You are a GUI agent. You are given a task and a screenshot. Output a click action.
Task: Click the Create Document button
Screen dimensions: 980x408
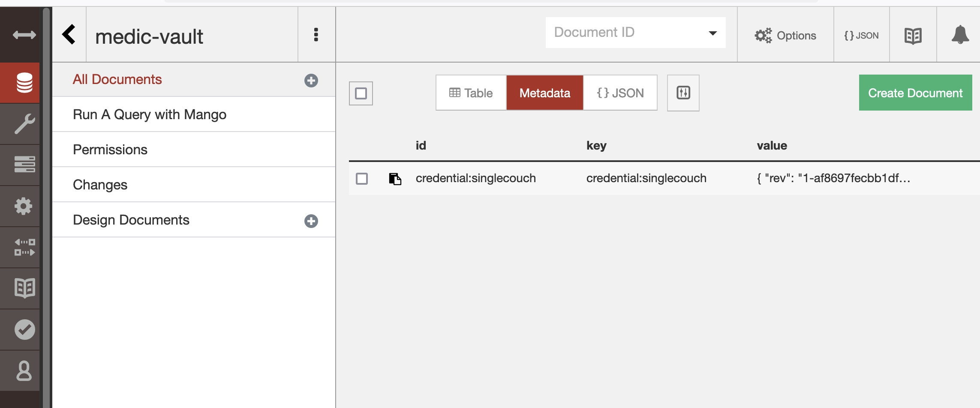(x=915, y=92)
